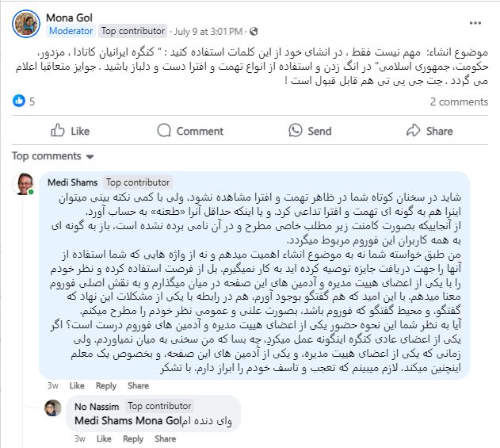This screenshot has height=448, width=500.
Task: Like No Nassim's reply
Action: [104, 438]
